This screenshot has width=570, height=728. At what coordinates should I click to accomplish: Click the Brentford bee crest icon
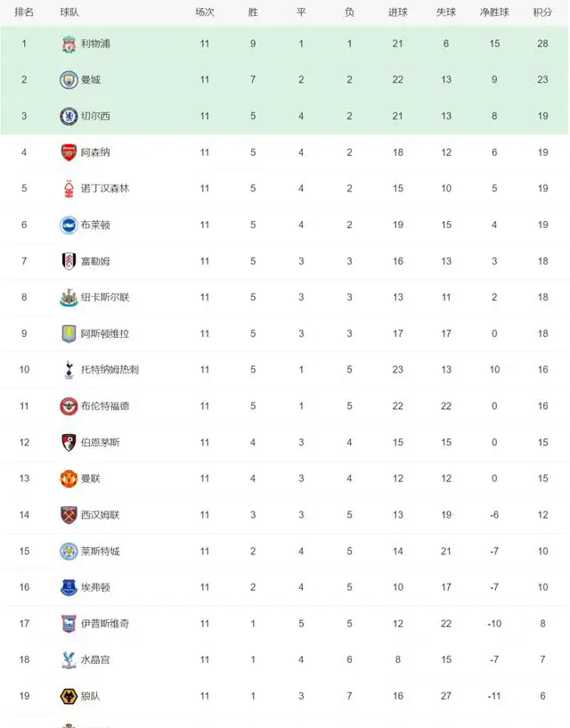click(69, 405)
